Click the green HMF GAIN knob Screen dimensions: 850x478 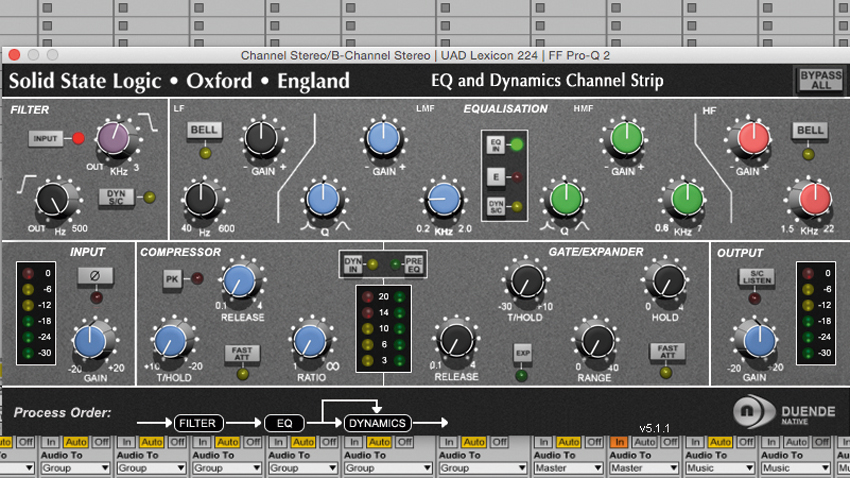pos(626,138)
